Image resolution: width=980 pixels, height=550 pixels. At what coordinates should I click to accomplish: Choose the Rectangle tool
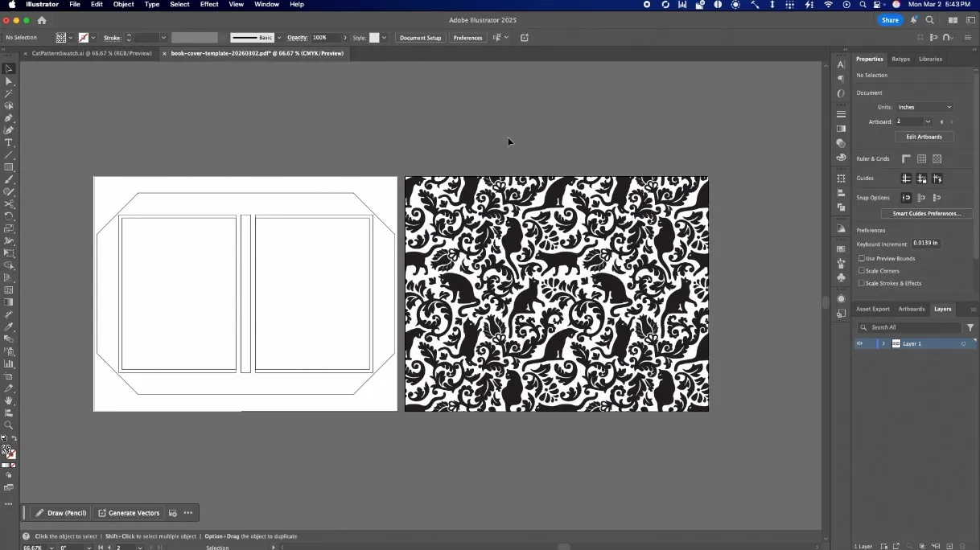tap(9, 167)
